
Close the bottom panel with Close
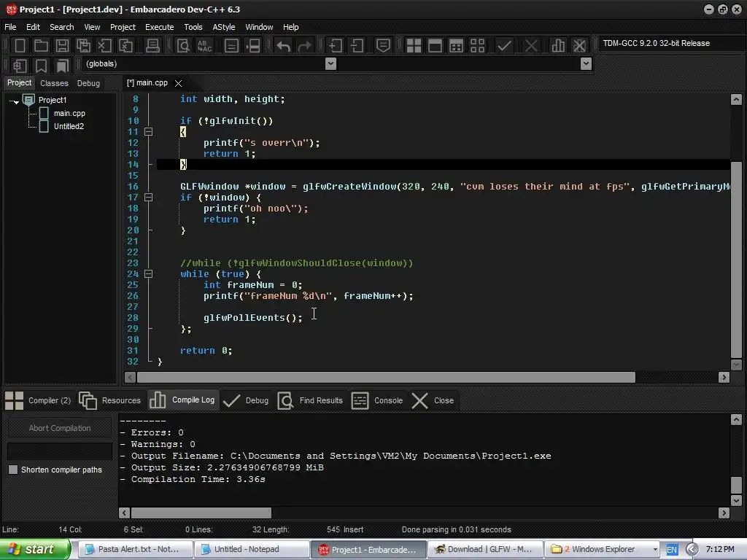[x=433, y=400]
